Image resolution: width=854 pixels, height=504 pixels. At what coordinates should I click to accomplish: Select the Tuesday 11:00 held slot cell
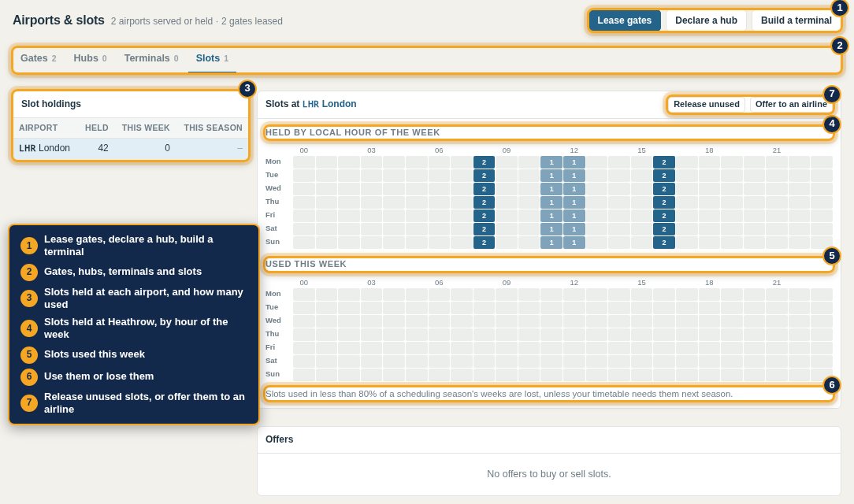point(551,176)
